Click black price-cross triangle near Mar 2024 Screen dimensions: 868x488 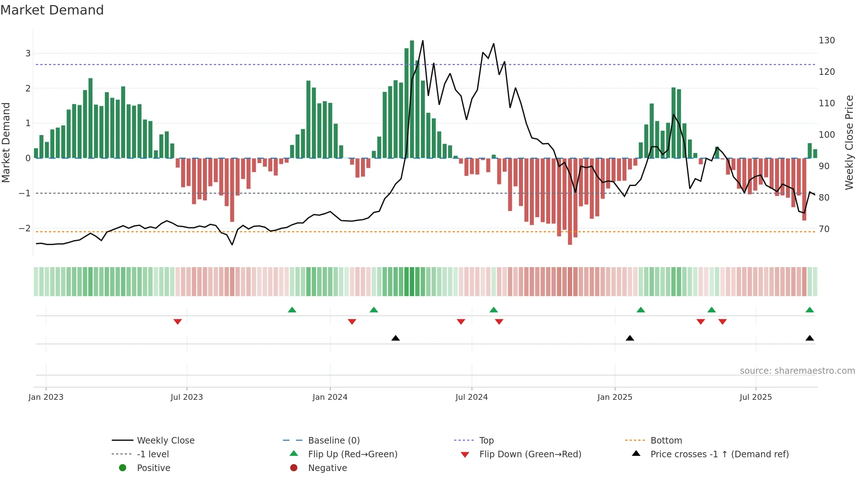[x=396, y=338]
